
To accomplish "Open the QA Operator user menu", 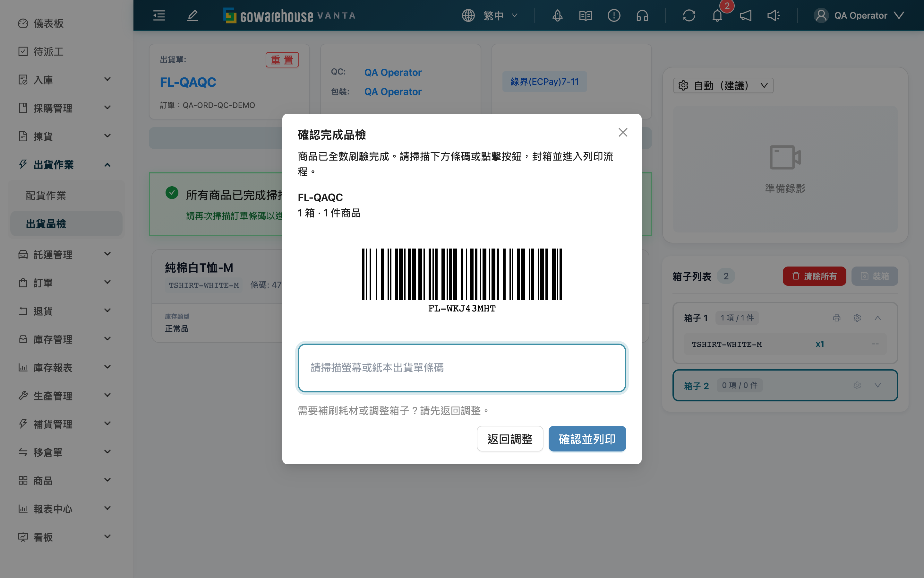I will click(859, 16).
